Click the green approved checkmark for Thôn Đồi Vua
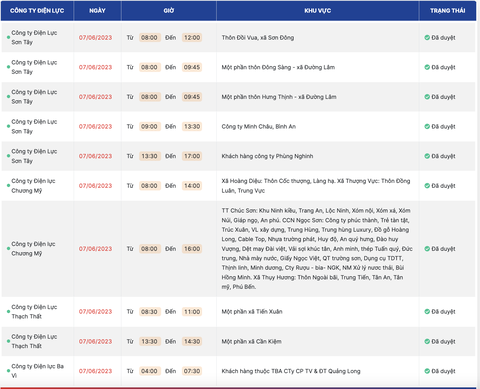 click(x=427, y=37)
